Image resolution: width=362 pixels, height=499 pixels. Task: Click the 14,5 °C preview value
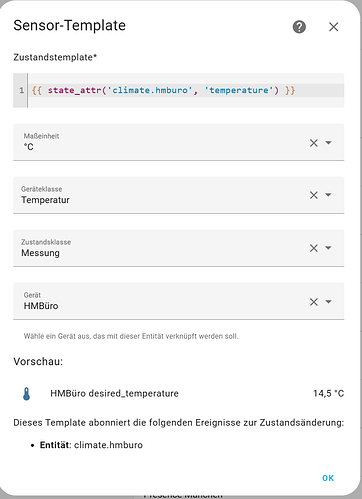tap(328, 393)
